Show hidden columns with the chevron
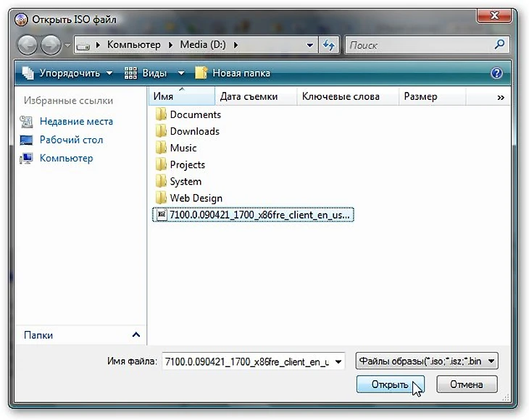 point(501,97)
